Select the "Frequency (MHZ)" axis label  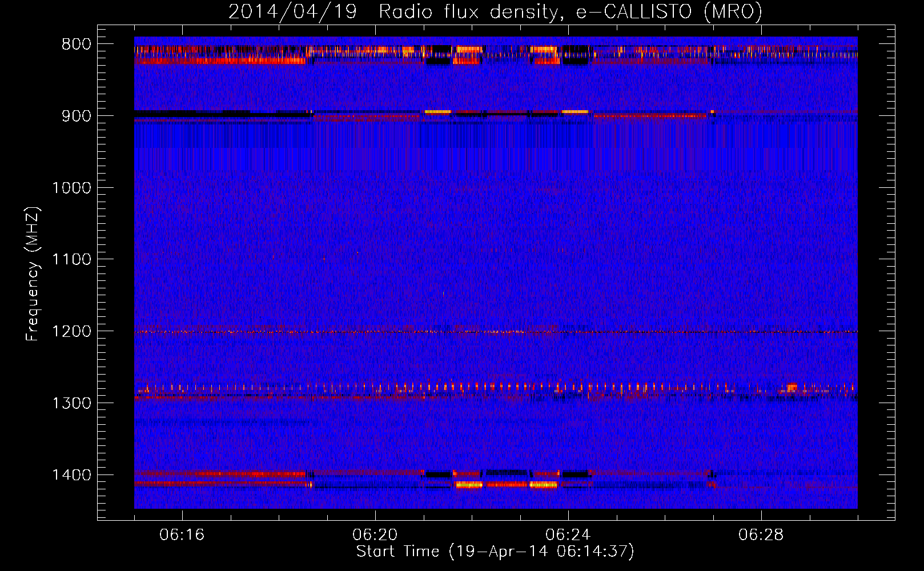tap(33, 274)
